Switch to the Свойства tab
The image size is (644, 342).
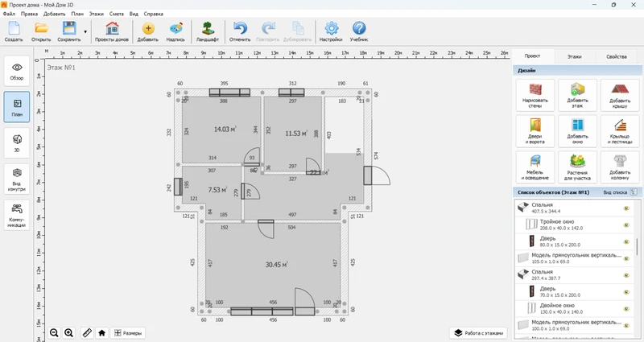pos(617,56)
